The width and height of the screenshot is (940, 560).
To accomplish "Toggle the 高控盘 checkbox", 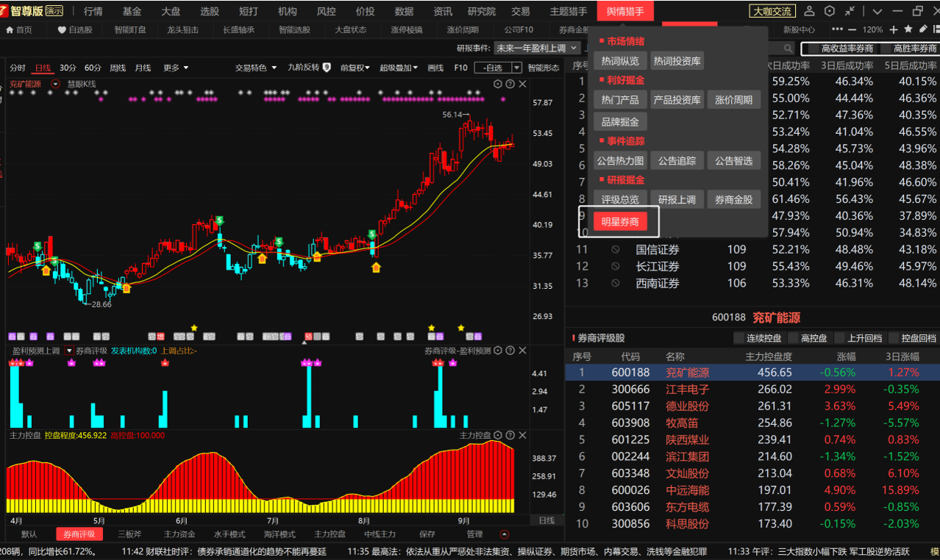I will 793,338.
